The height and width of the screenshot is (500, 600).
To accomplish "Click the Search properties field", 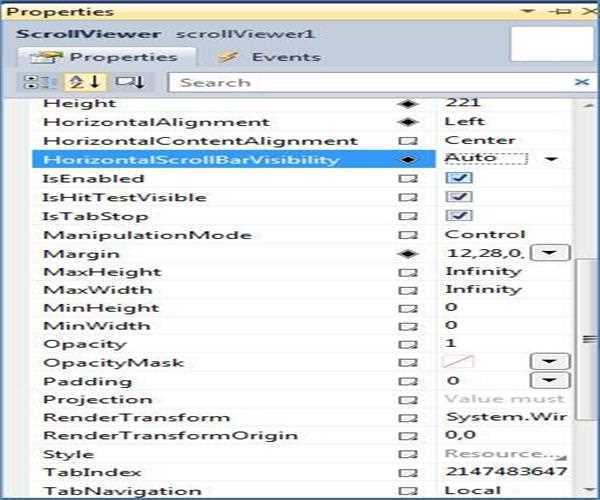I will tap(371, 82).
